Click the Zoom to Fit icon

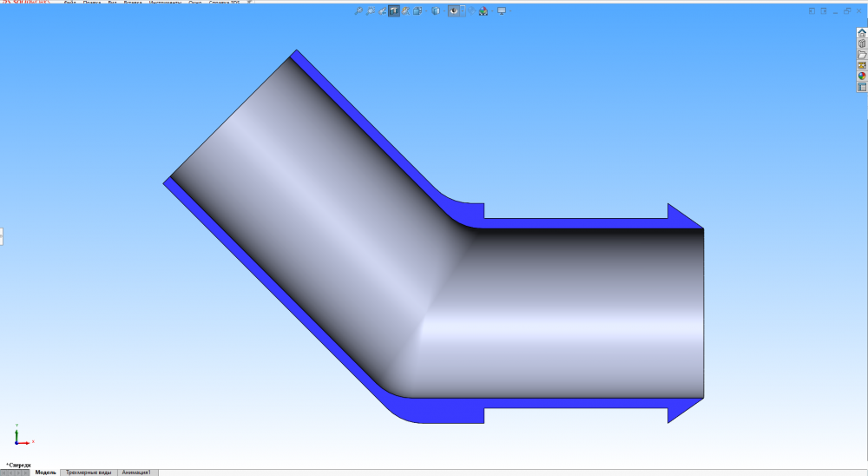coord(358,11)
